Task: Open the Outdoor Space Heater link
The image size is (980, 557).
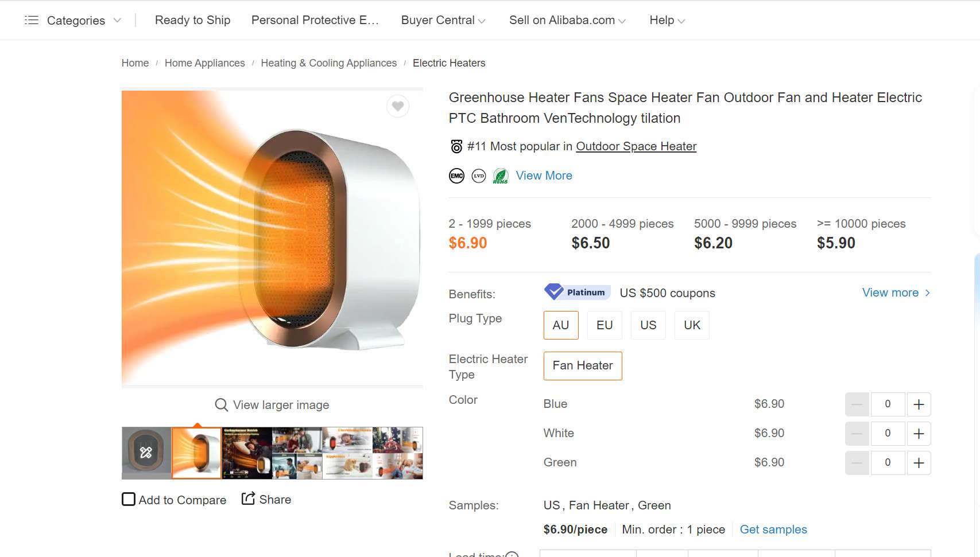Action: [636, 146]
